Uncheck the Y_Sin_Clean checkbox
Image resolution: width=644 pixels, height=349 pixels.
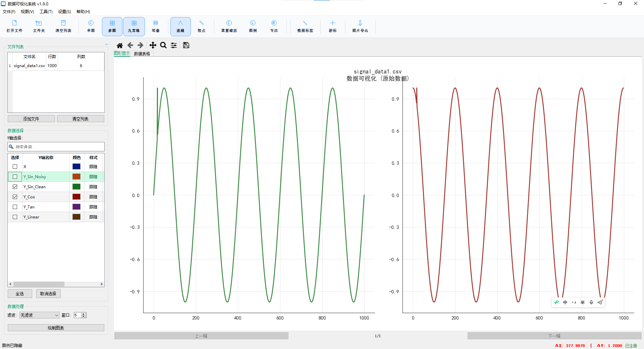coord(15,187)
